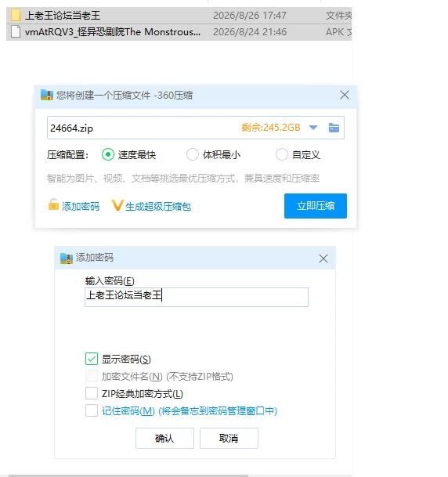Click the 360压缩 logo in the 添加密码 dialog title

point(67,258)
